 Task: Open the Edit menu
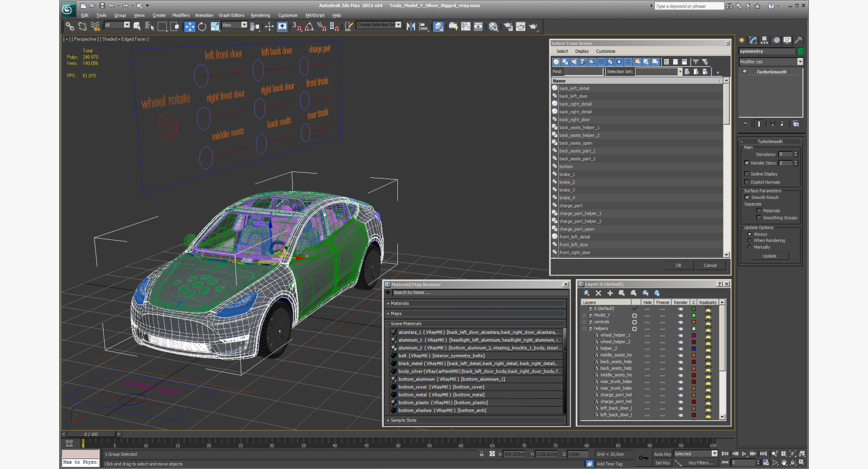tap(84, 15)
